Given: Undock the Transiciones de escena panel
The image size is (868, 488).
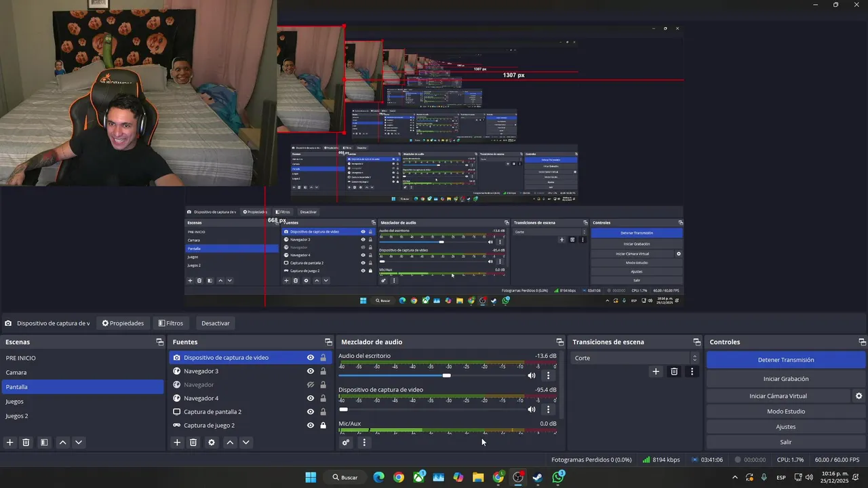Looking at the screenshot, I should coord(696,342).
